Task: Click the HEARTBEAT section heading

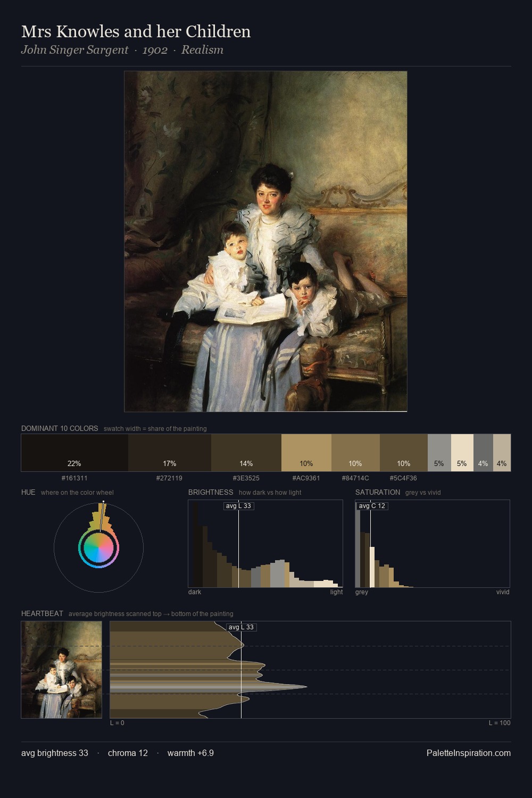Action: pos(42,613)
